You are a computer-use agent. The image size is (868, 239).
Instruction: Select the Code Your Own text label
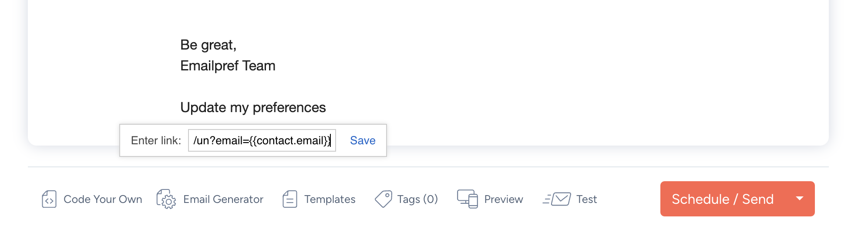coord(103,199)
